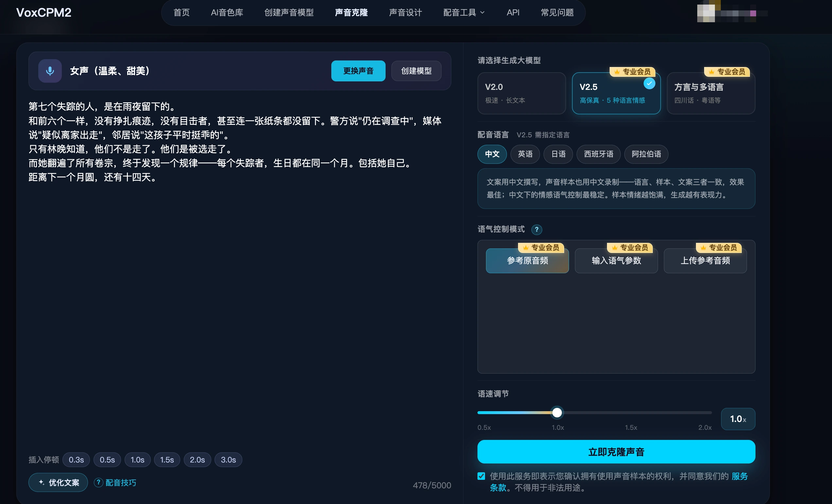
Task: Click the 专业会员 badge on 方言与多语言 card
Action: [727, 72]
